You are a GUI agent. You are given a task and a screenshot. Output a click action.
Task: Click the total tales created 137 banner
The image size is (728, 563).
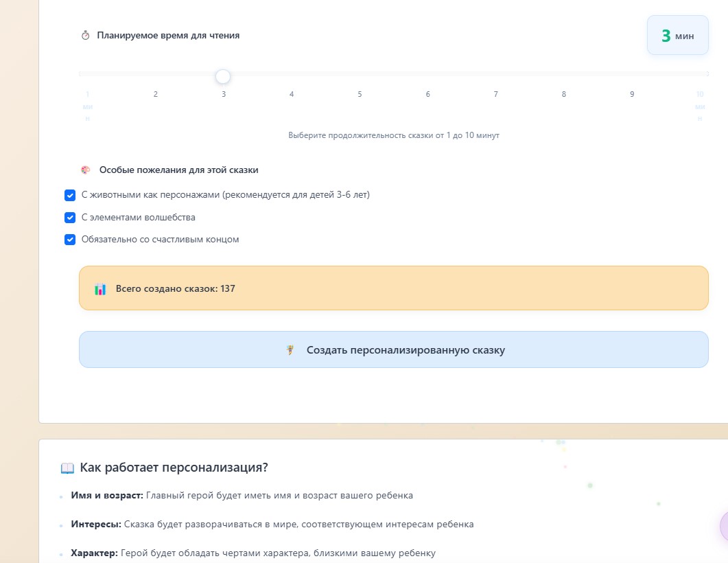394,288
